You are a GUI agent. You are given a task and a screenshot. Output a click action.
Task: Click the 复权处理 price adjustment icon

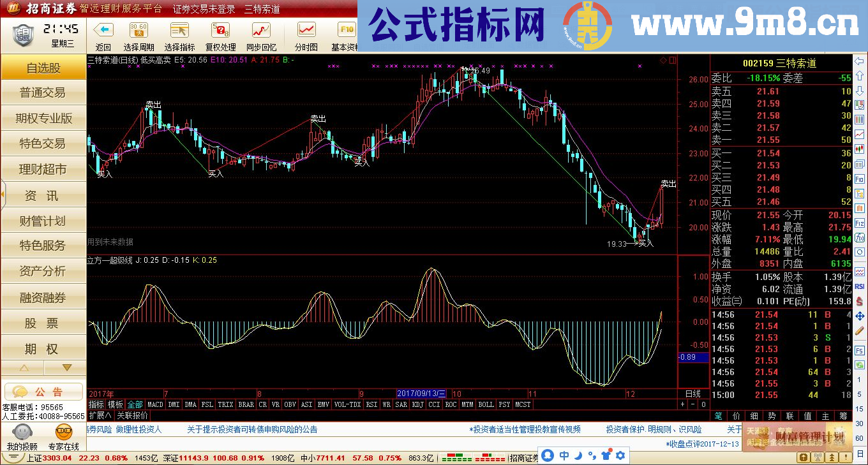tap(220, 30)
